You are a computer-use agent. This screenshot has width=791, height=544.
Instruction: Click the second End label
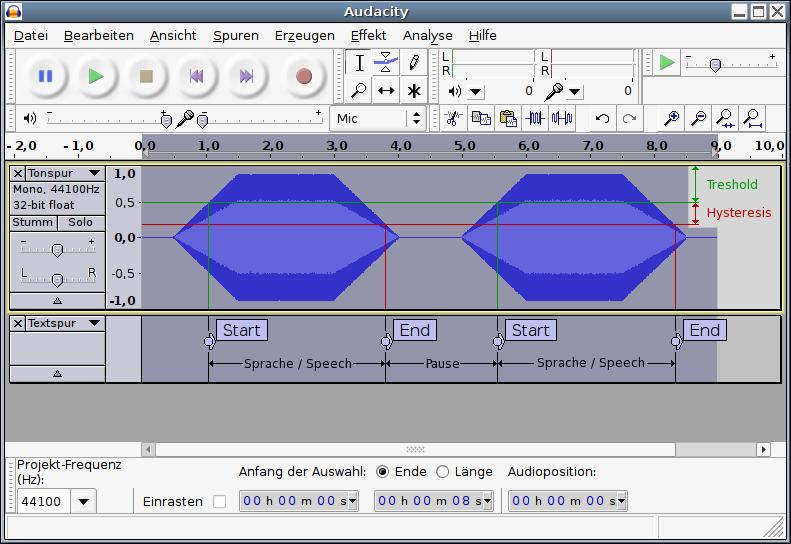coord(705,330)
